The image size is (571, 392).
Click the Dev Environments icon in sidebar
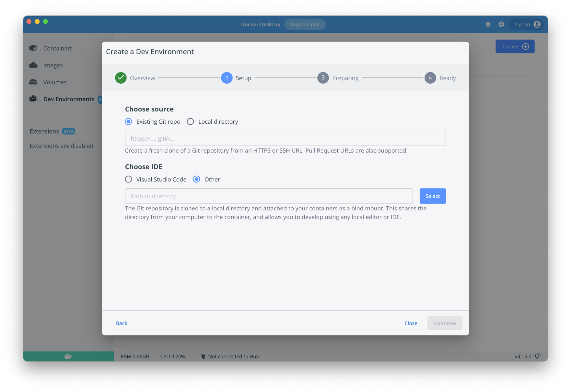coord(34,99)
